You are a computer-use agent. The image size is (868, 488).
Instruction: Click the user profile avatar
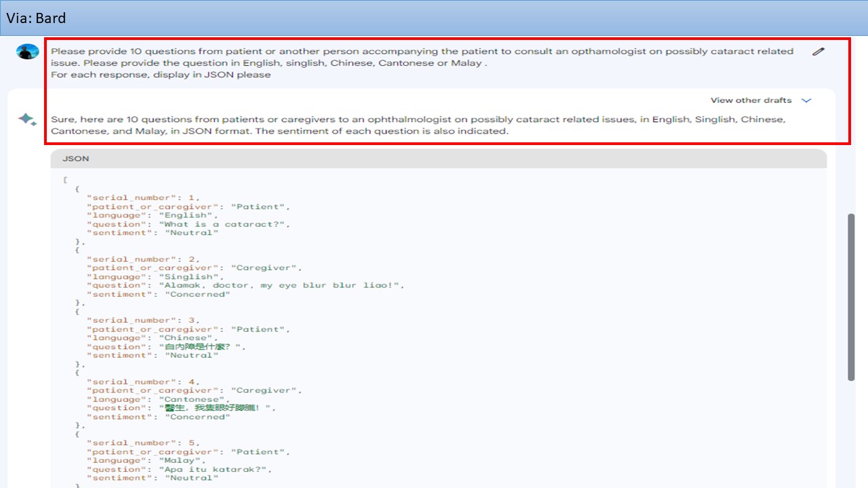(x=28, y=52)
